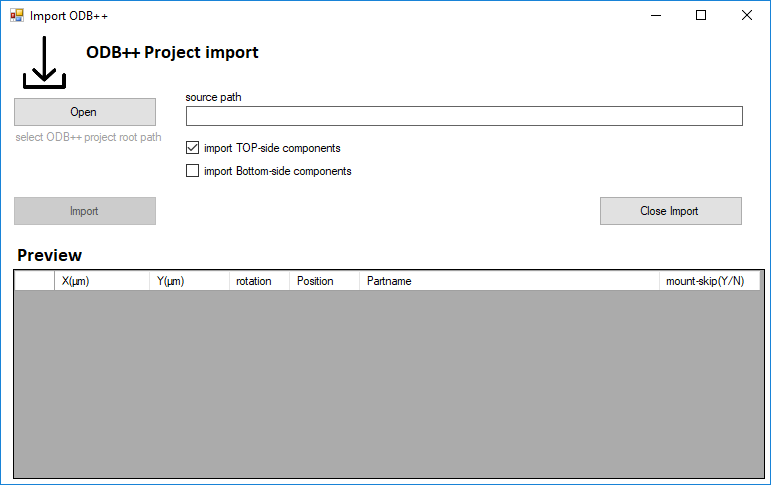
Task: Minimize the Import ODB++ window
Action: pos(655,16)
